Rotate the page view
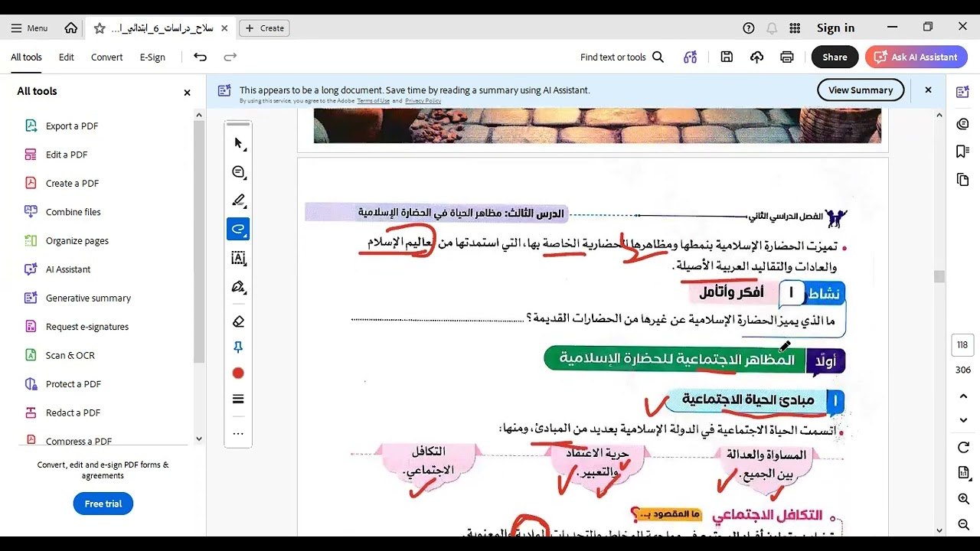The height and width of the screenshot is (551, 980). click(x=963, y=448)
